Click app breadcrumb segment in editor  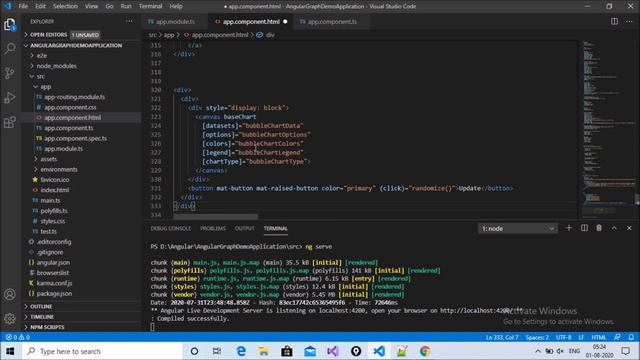(x=169, y=35)
